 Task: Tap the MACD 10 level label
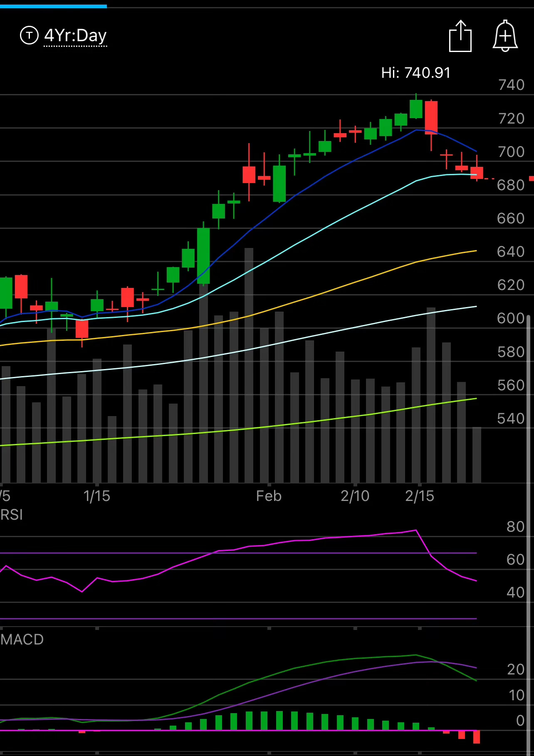click(x=517, y=695)
